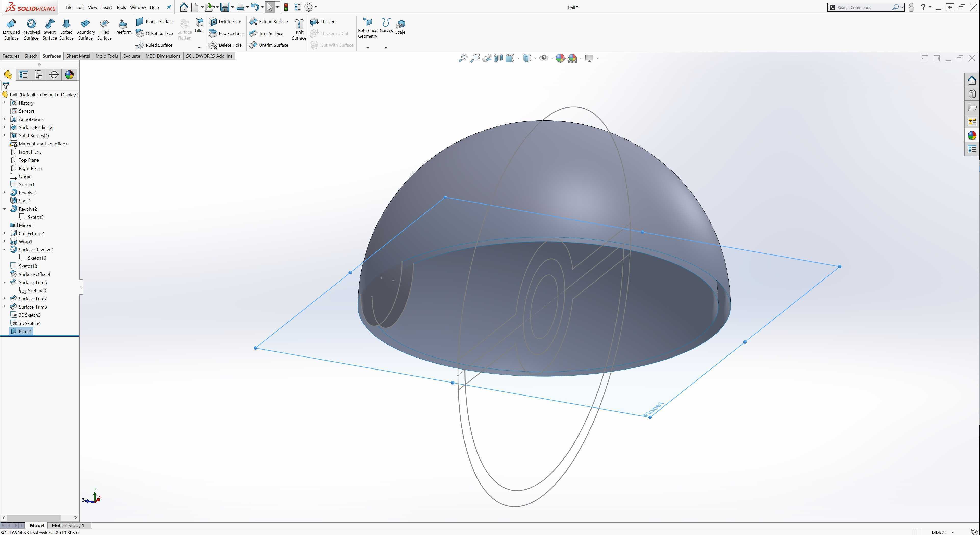Open the Insert menu

pyautogui.click(x=107, y=7)
